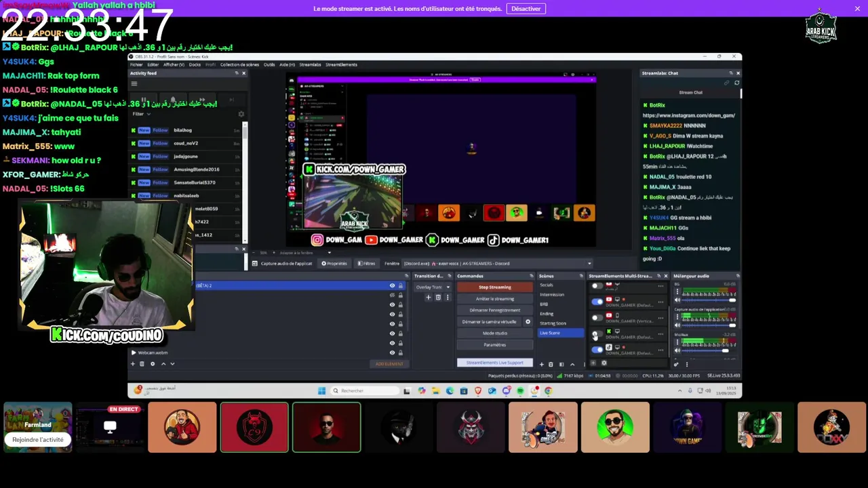Enable Kick DOWN_GAMER multi-stream toggle

point(597,333)
